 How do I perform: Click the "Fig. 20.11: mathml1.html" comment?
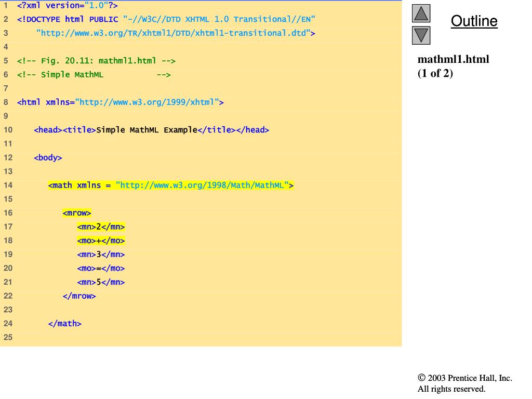96,61
